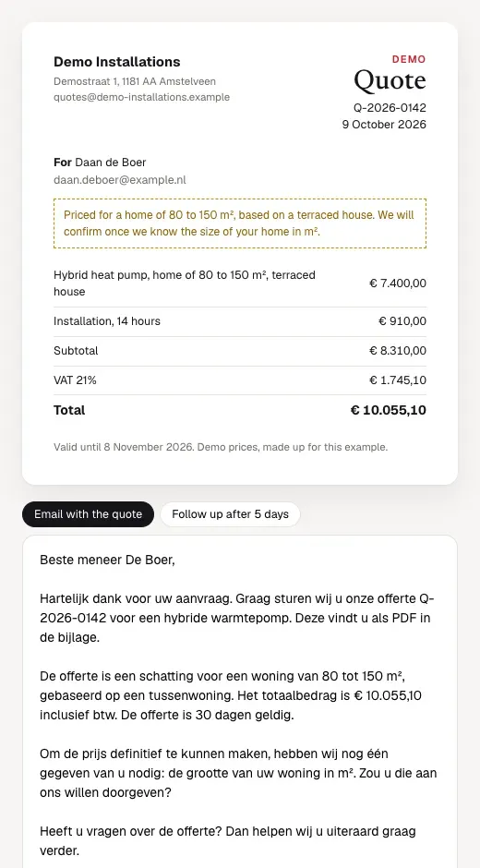
Task: Select the Hybrid heat pump line item
Action: click(x=240, y=283)
